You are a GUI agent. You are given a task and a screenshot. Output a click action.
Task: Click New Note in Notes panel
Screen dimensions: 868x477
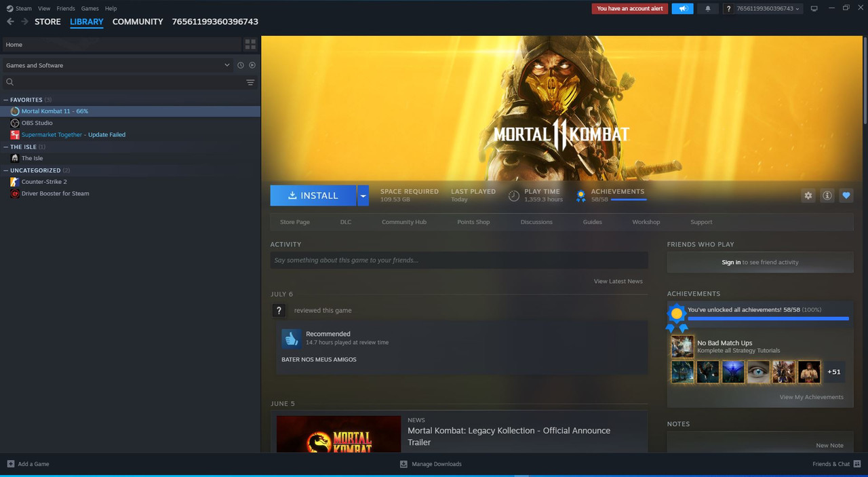(830, 445)
